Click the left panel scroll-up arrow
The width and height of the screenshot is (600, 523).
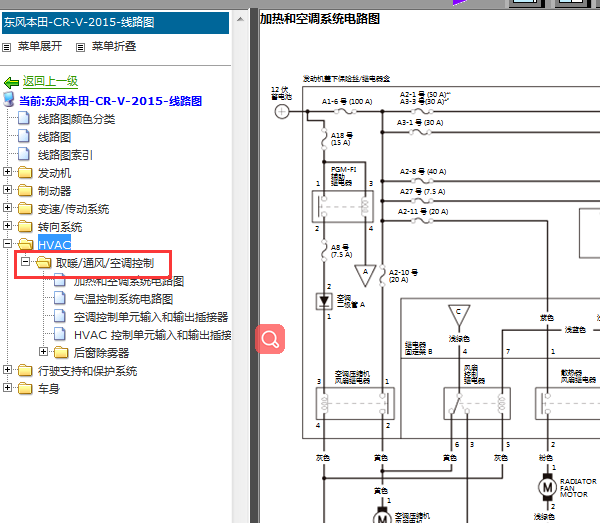pos(240,19)
